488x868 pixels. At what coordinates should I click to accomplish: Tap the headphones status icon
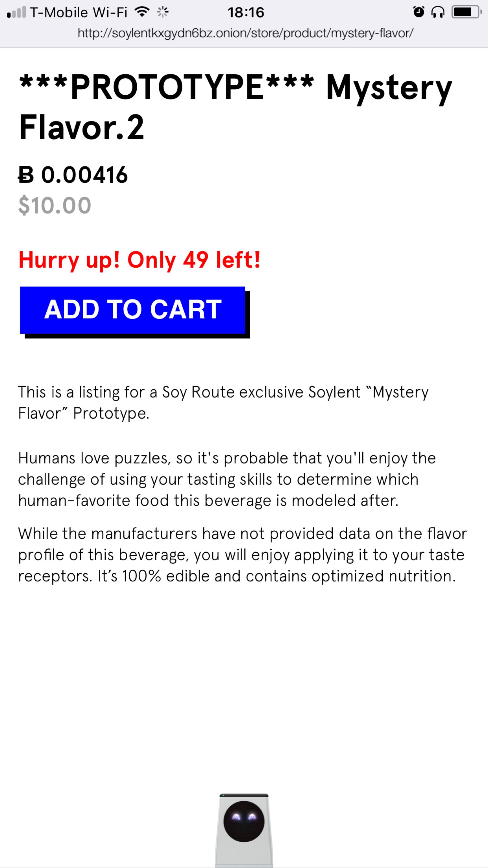(x=438, y=12)
